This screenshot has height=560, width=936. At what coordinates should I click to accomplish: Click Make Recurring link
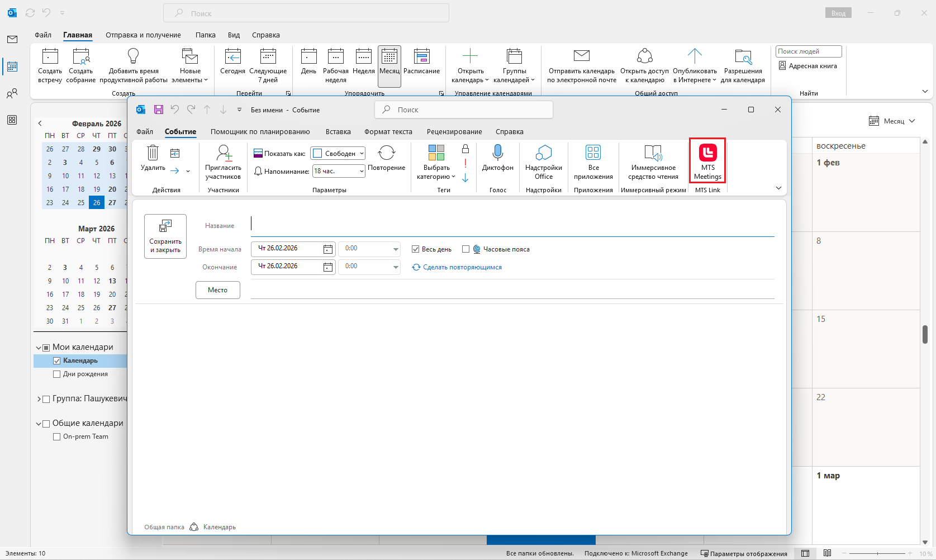462,267
